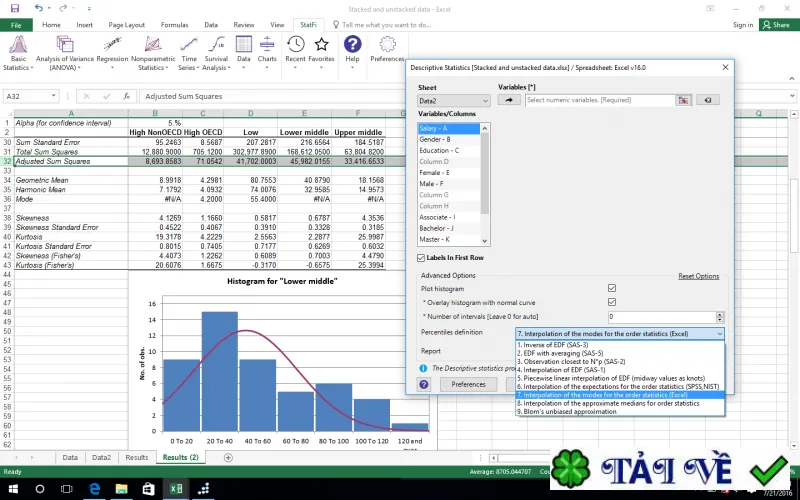This screenshot has width=800, height=500.
Task: Choose Blom's unbiased approximation
Action: 620,412
